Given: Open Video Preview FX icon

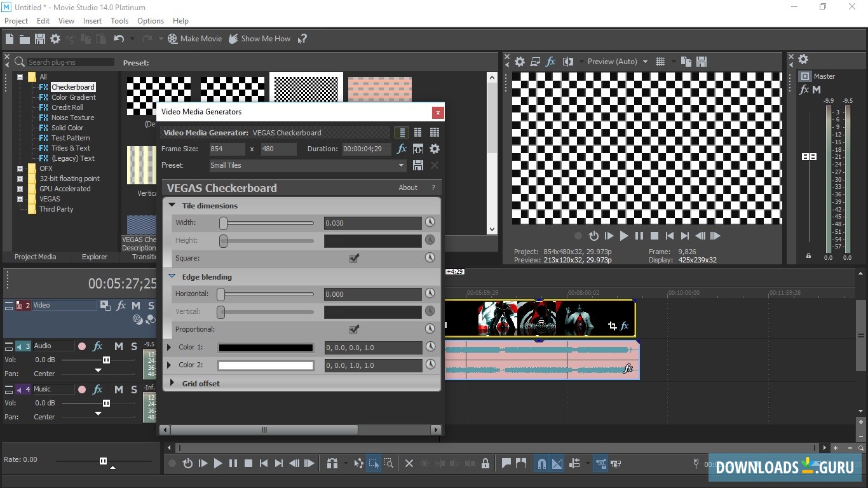Looking at the screenshot, I should (x=551, y=62).
